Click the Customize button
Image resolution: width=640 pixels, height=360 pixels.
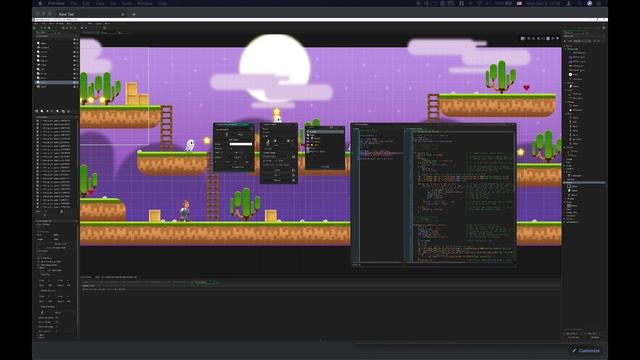[586, 350]
